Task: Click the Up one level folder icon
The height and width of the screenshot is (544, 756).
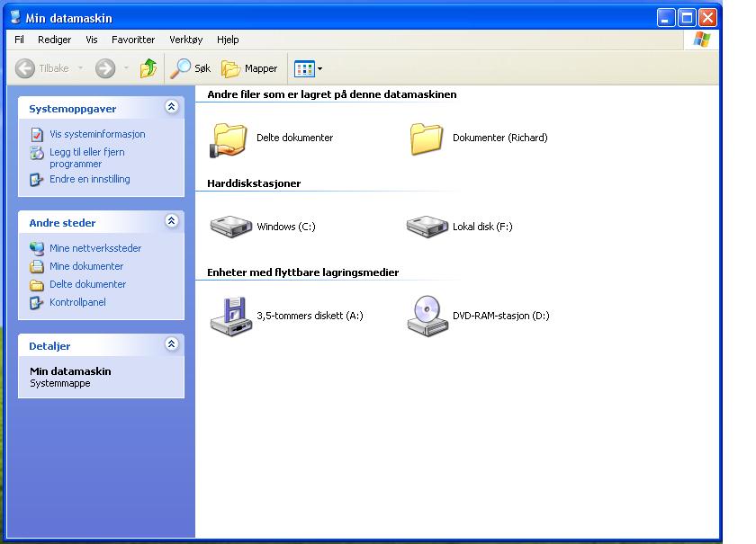Action: (x=148, y=68)
